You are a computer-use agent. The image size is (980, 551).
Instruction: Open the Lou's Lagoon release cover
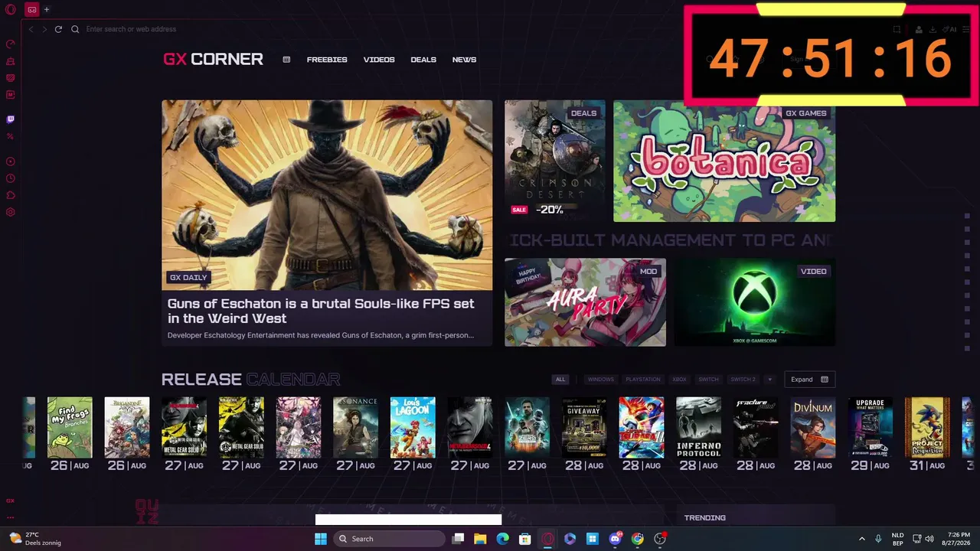(x=413, y=428)
